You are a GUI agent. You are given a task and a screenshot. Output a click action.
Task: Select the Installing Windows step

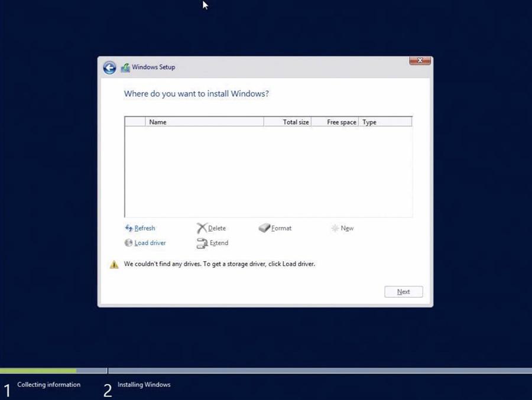point(144,385)
